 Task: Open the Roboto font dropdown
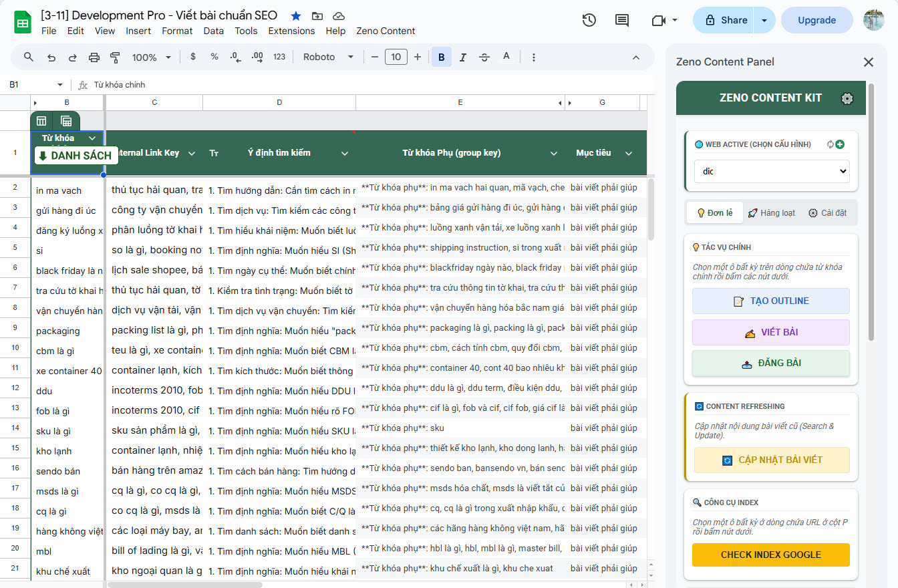[x=327, y=57]
